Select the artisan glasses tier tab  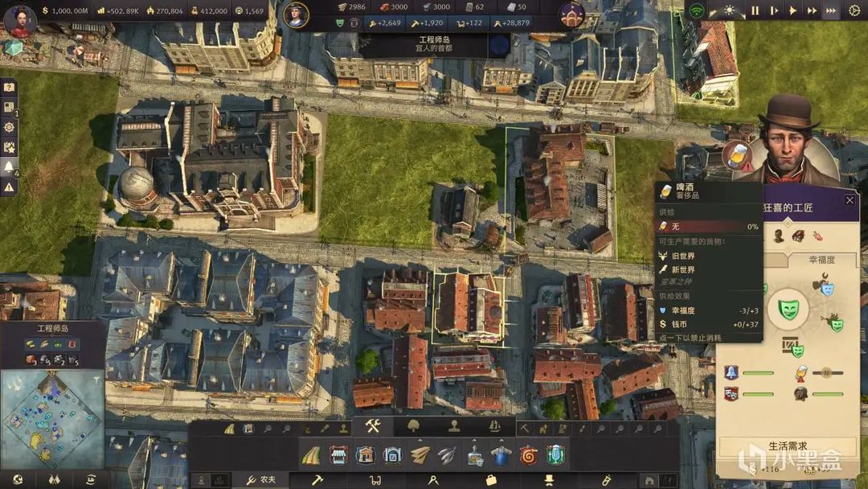pyautogui.click(x=375, y=480)
